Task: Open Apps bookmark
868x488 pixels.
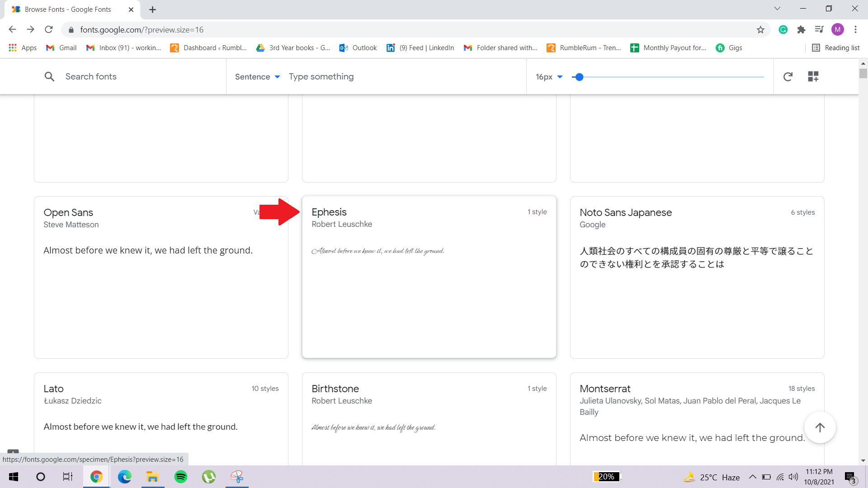Action: pos(23,48)
